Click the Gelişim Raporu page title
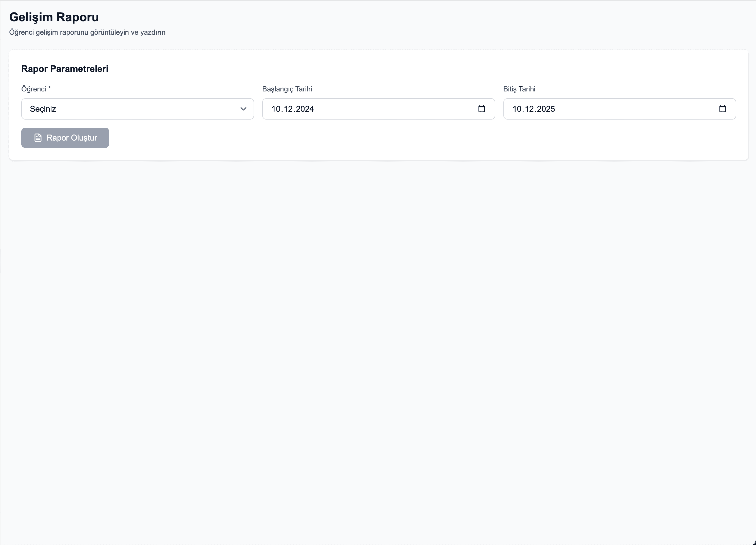The image size is (756, 545). [x=54, y=17]
